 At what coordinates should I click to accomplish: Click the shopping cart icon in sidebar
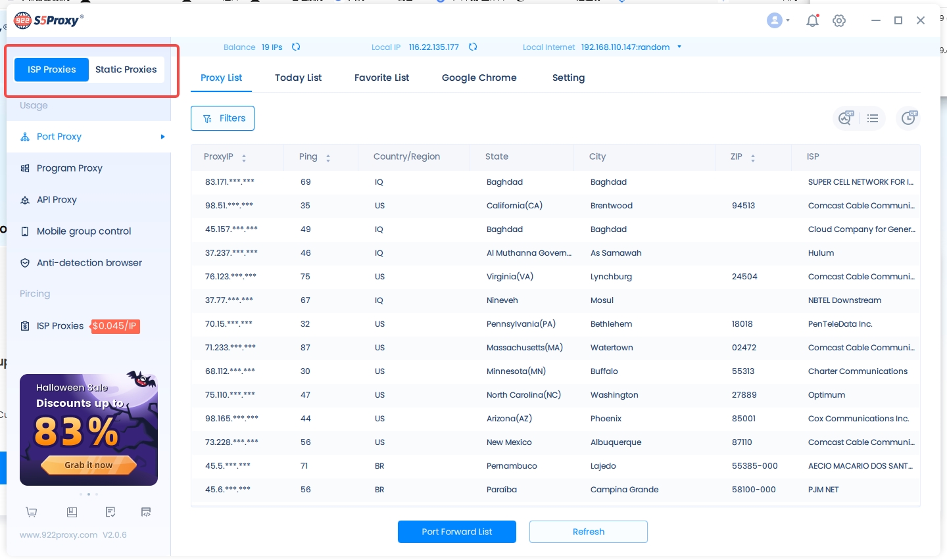point(31,512)
